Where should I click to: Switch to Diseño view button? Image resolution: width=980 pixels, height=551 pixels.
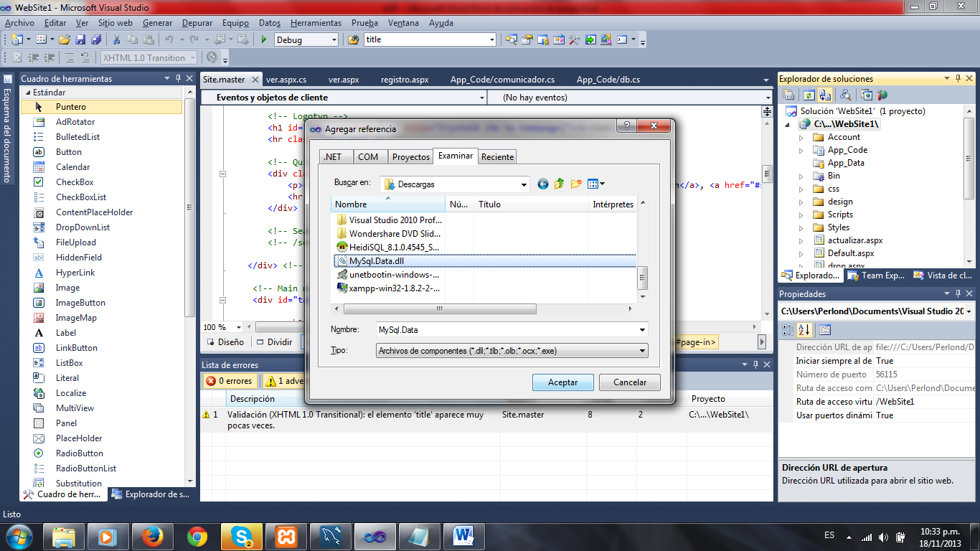pos(225,342)
